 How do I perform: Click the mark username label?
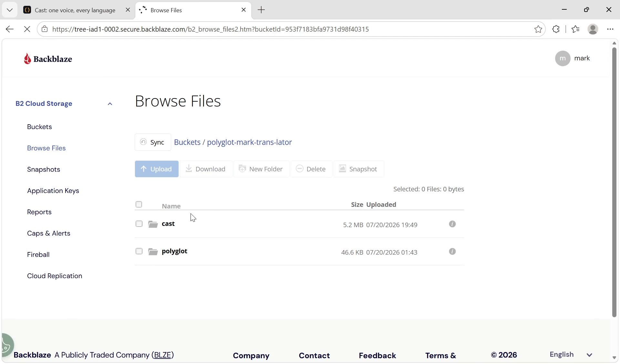pyautogui.click(x=582, y=58)
